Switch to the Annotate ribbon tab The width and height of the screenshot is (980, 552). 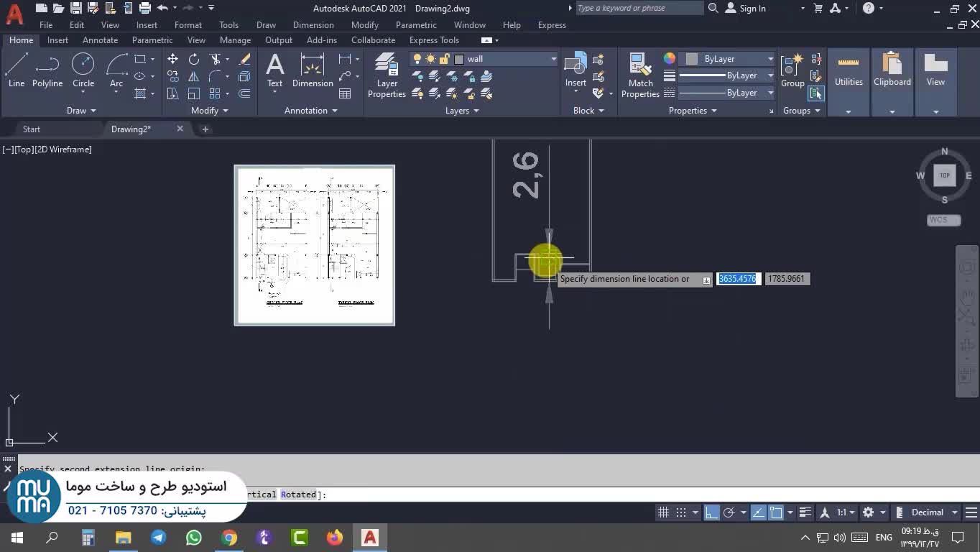(100, 40)
